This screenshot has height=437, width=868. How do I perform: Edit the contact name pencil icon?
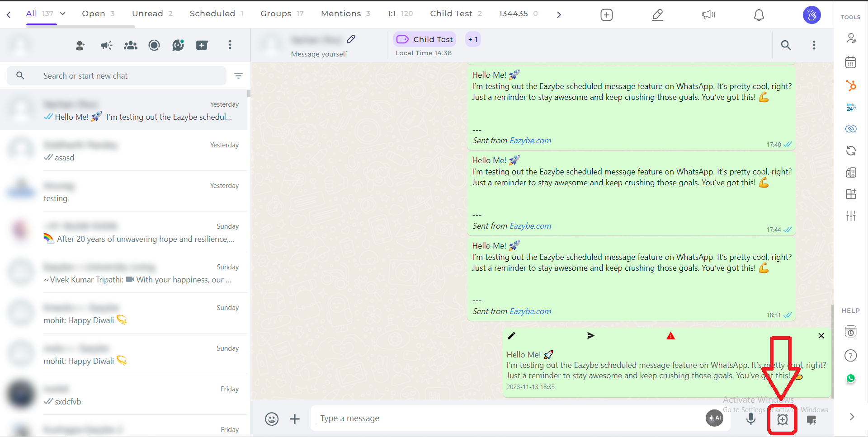tap(351, 39)
